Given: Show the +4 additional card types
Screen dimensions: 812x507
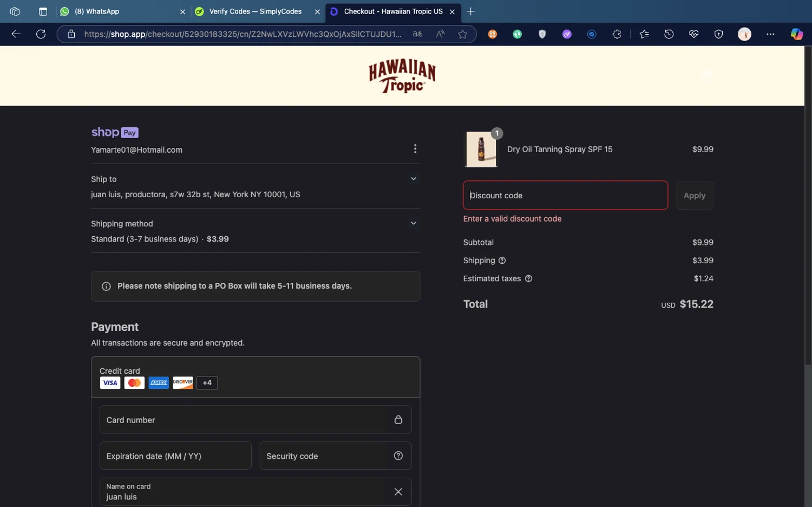Looking at the screenshot, I should (x=207, y=383).
